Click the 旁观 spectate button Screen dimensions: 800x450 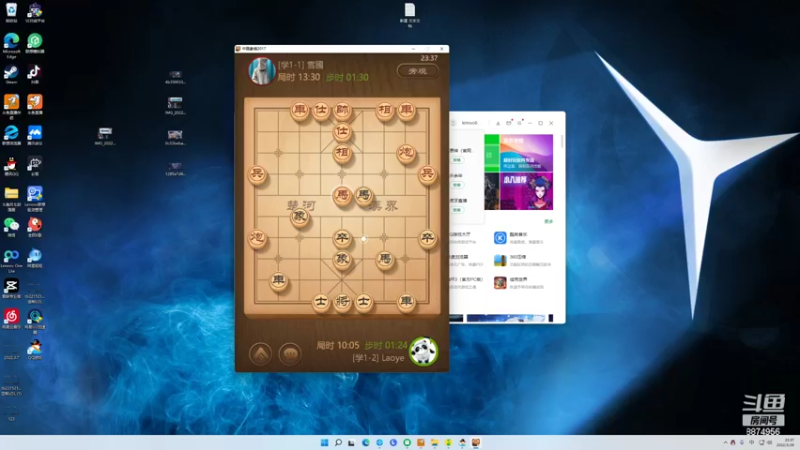[x=417, y=71]
